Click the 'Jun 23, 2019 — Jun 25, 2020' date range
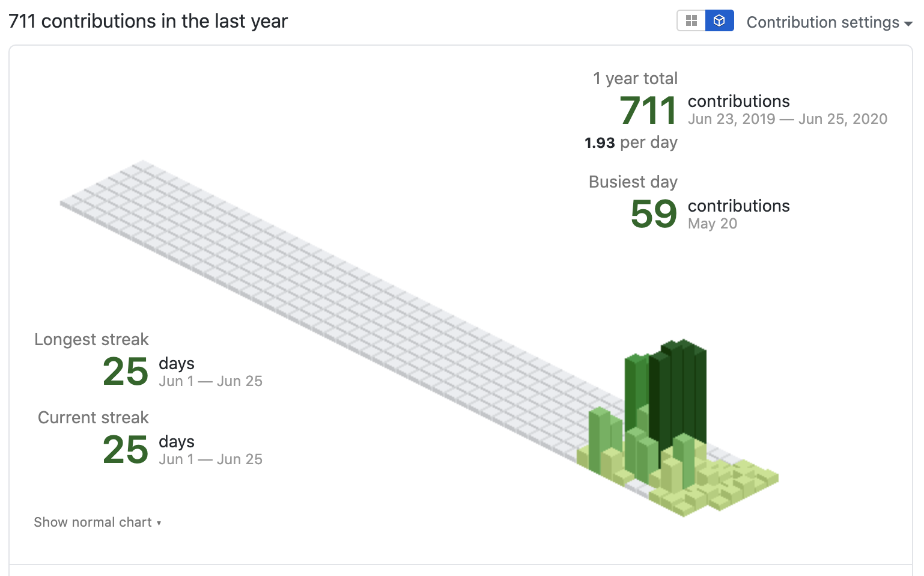This screenshot has width=924, height=576. [787, 119]
